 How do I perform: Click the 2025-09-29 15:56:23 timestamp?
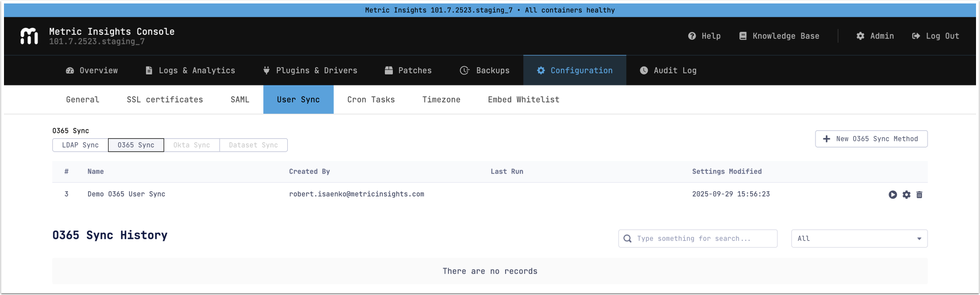pyautogui.click(x=731, y=194)
